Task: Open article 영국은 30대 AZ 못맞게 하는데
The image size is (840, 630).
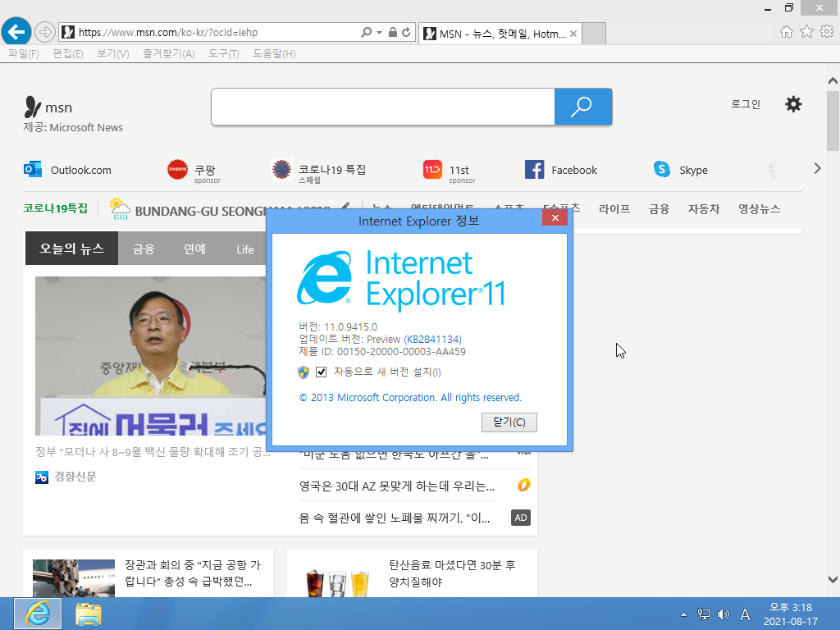Action: (396, 486)
